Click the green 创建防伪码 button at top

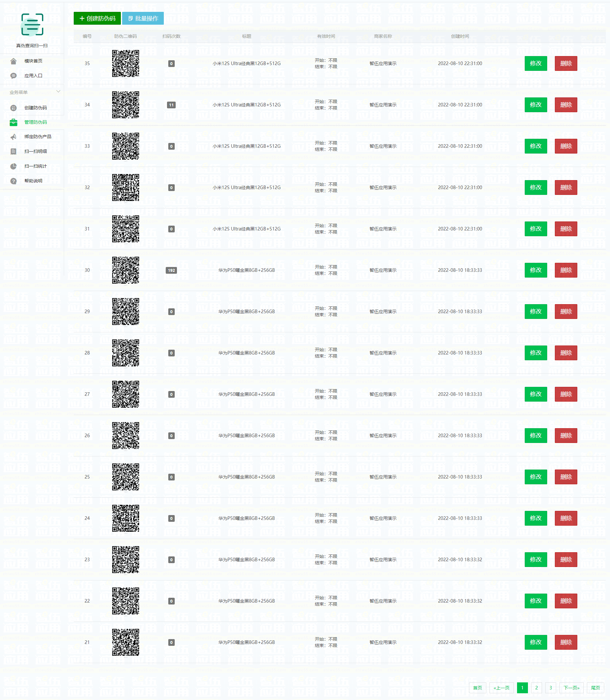tap(97, 18)
